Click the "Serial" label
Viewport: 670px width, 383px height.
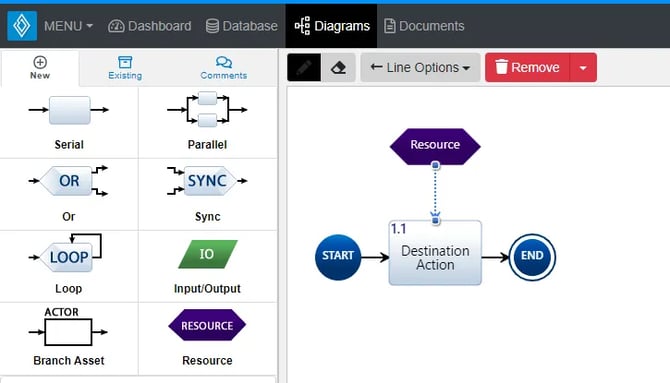(69, 144)
